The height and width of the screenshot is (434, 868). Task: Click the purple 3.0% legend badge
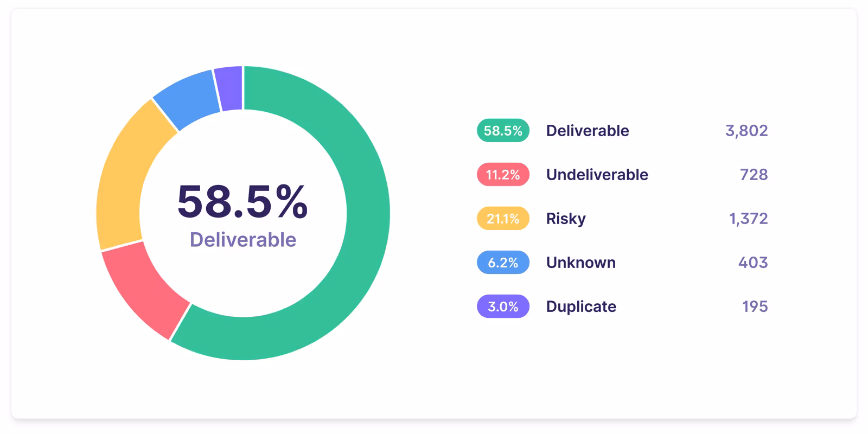(x=503, y=307)
